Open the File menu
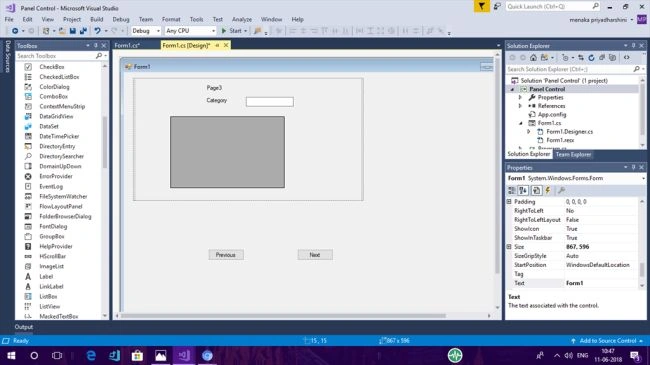 point(9,19)
